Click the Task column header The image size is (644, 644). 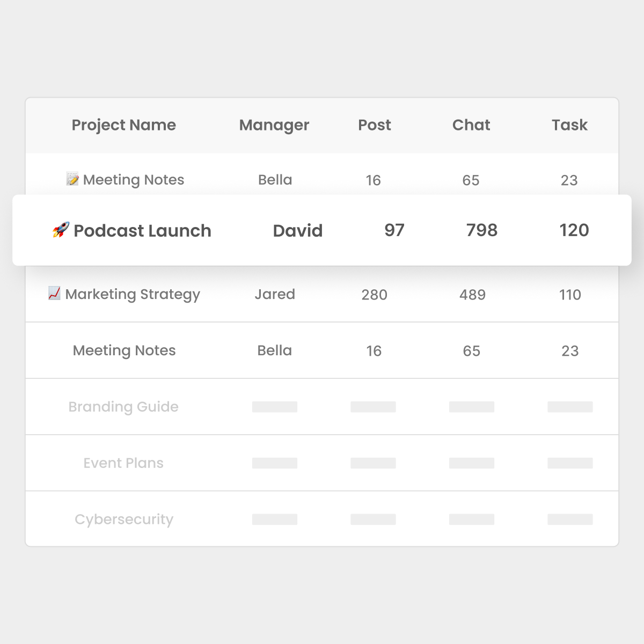(x=569, y=125)
